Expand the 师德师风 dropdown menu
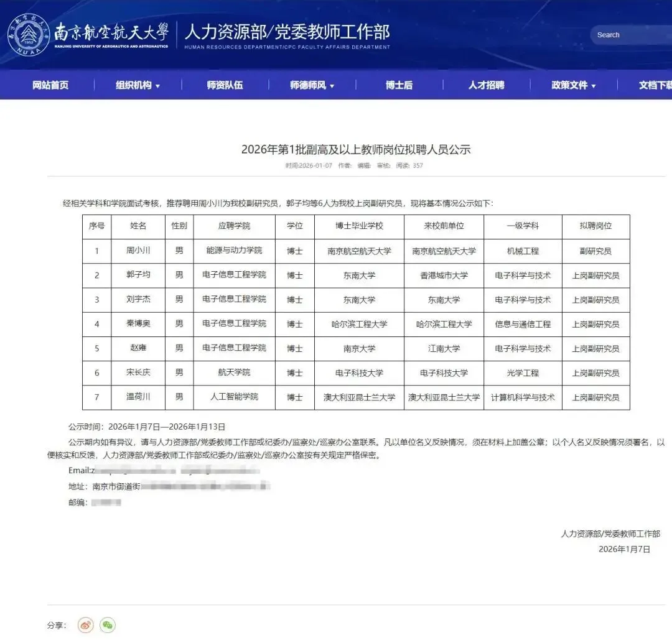Screen dimensions: 672x643 312,85
